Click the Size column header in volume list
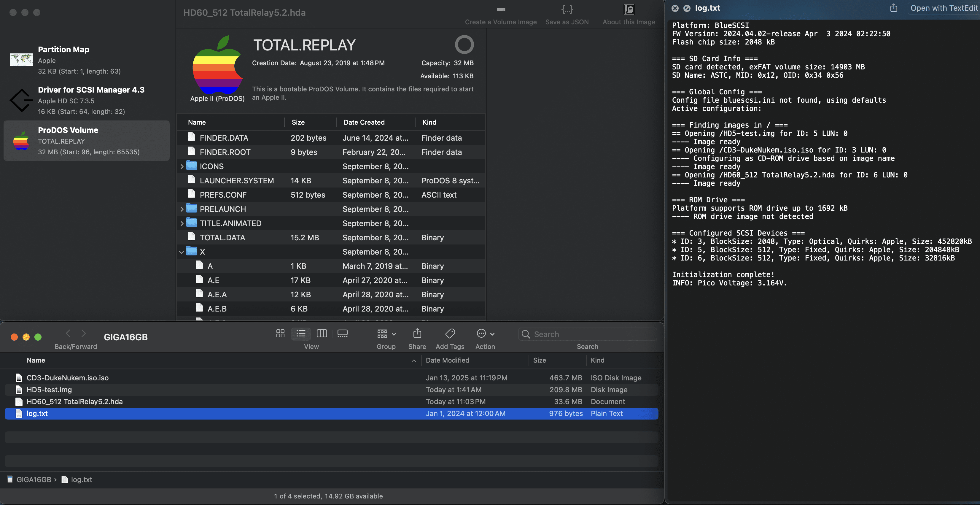 [298, 122]
